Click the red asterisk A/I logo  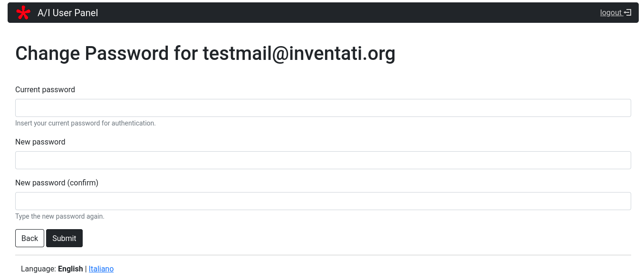(x=23, y=13)
